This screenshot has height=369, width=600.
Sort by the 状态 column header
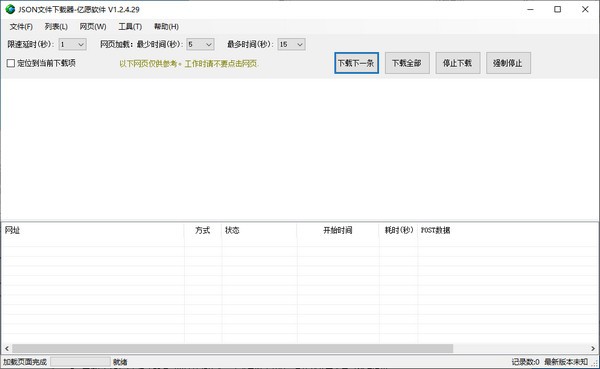(259, 230)
